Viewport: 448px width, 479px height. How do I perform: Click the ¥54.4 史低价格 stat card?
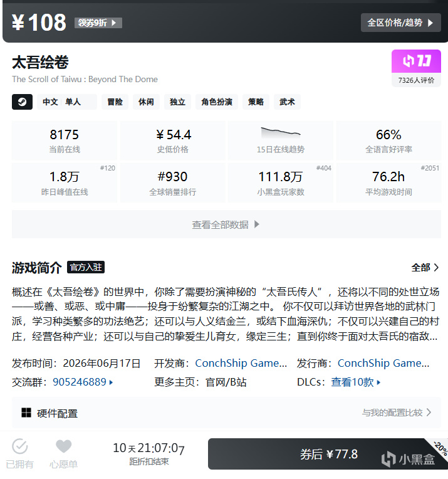click(x=172, y=140)
